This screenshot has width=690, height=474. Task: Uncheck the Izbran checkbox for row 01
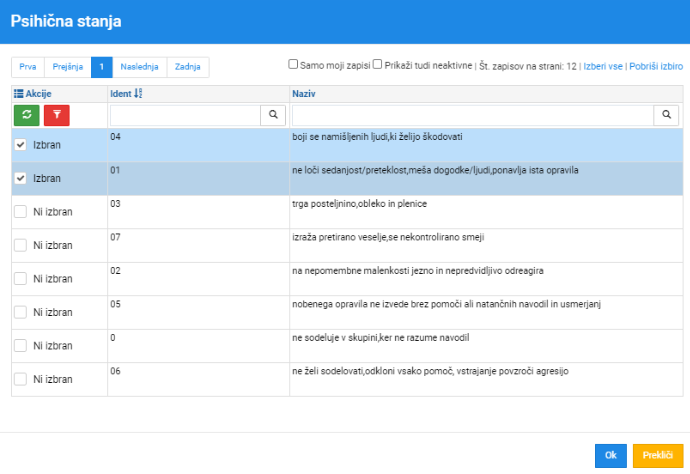click(20, 178)
